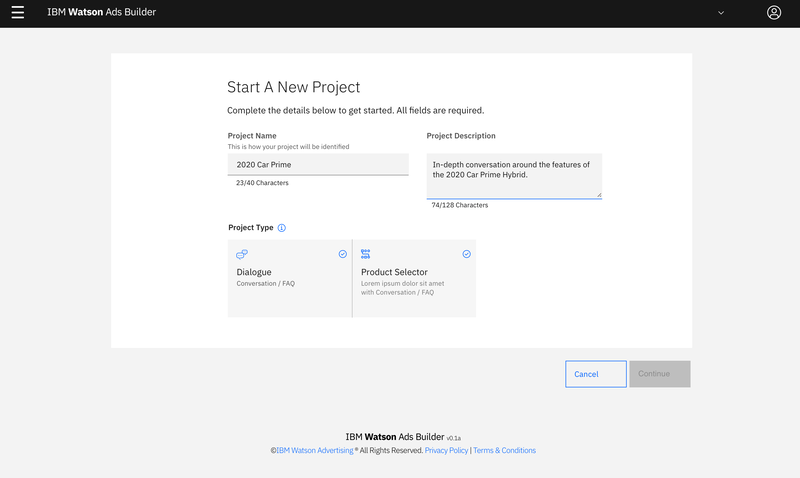Click the "Start A New Project" heading
800x478 pixels.
(293, 87)
